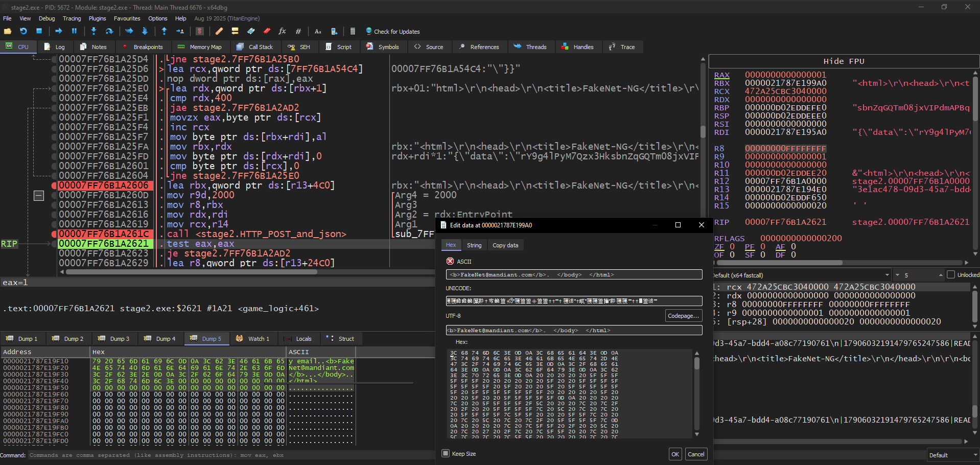The height and width of the screenshot is (465, 980).
Task: Click the disassembly horizontal scrollbar thumb
Action: (192, 272)
